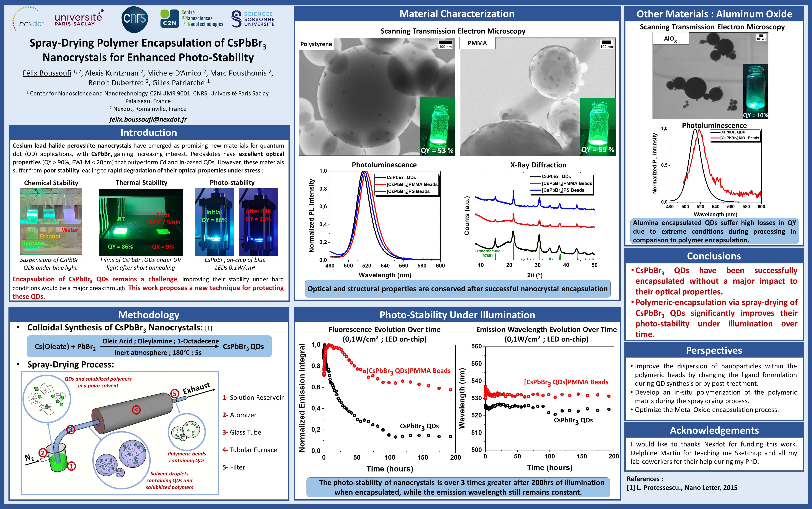Click the Thermal Stability films photo

point(141,222)
